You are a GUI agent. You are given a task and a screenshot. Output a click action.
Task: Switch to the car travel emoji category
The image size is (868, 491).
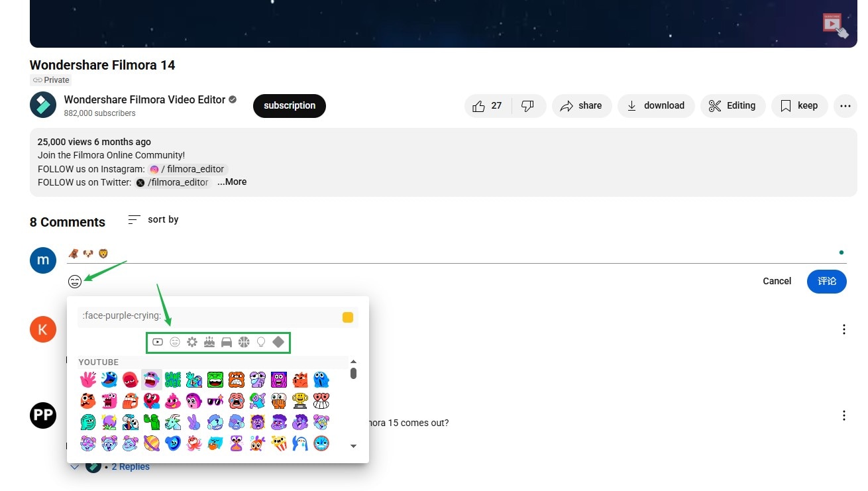coord(227,342)
